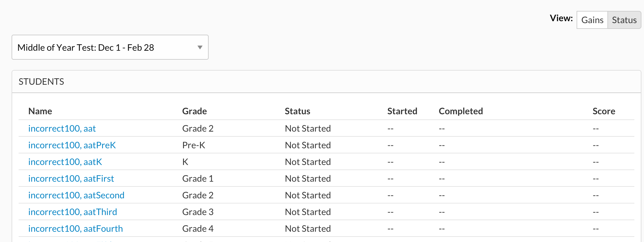The width and height of the screenshot is (644, 242).
Task: Open student incorrect100, aatK
Action: (x=65, y=162)
